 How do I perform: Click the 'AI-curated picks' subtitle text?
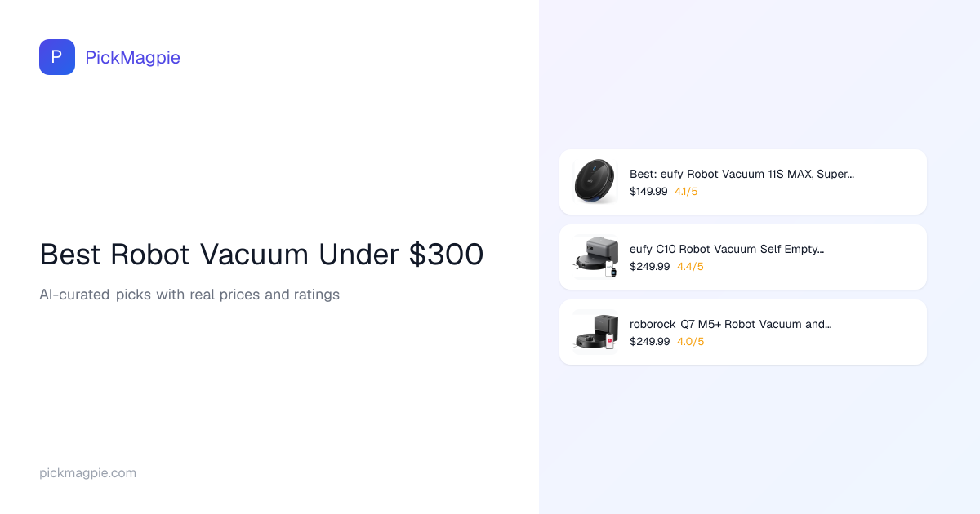coord(189,295)
